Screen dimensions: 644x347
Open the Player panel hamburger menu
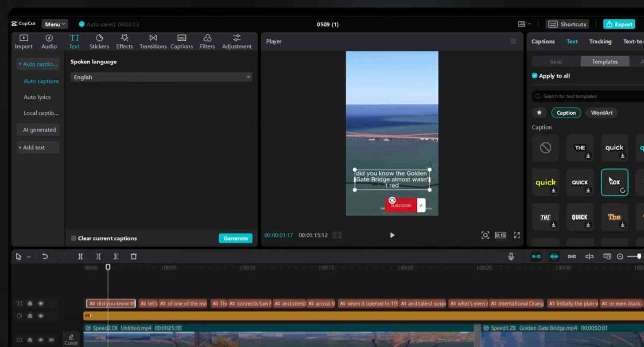pyautogui.click(x=513, y=41)
